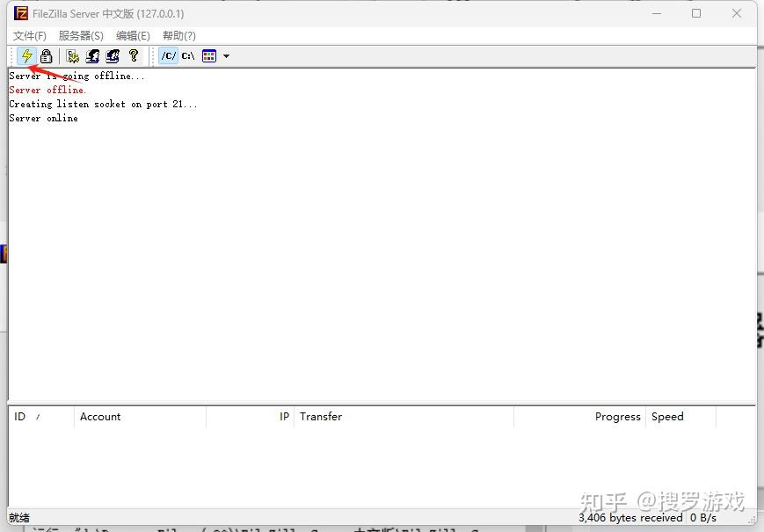Click '3,406 bytes received' status bar entry

[x=630, y=518]
